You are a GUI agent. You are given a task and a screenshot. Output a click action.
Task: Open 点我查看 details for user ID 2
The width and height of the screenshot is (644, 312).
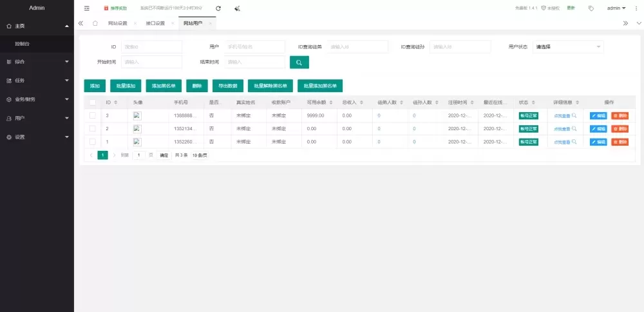[565, 129]
